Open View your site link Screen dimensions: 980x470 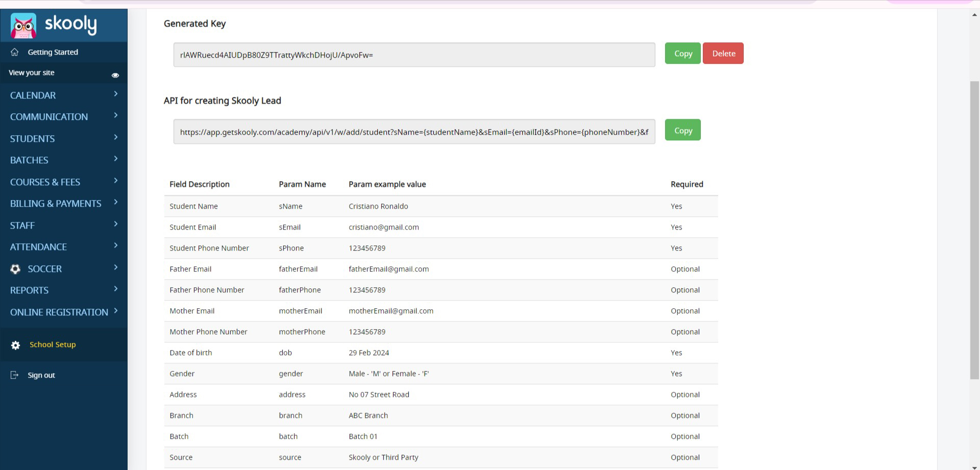tap(31, 72)
